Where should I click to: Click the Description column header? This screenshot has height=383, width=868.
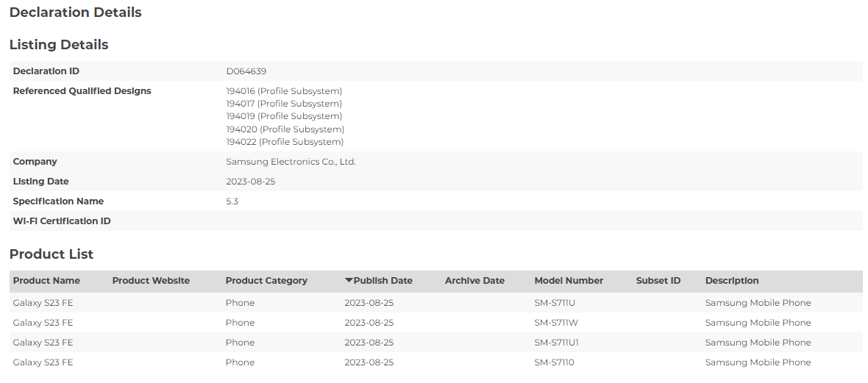(732, 281)
